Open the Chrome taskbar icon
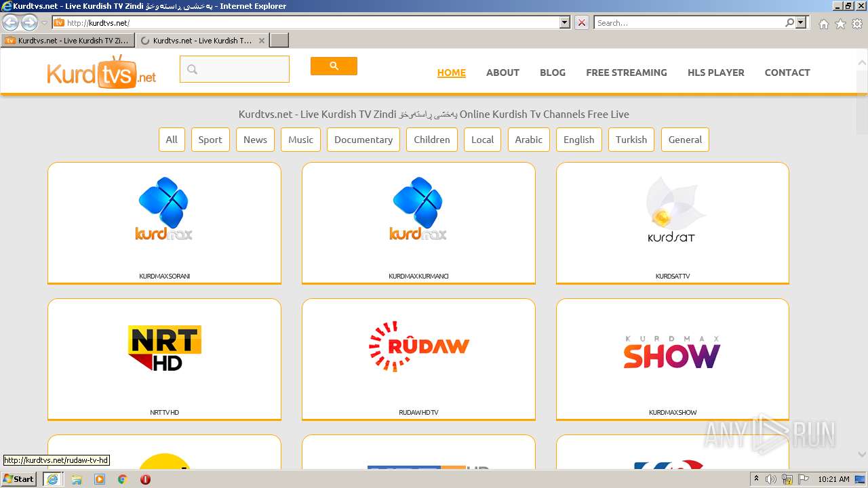 point(123,479)
